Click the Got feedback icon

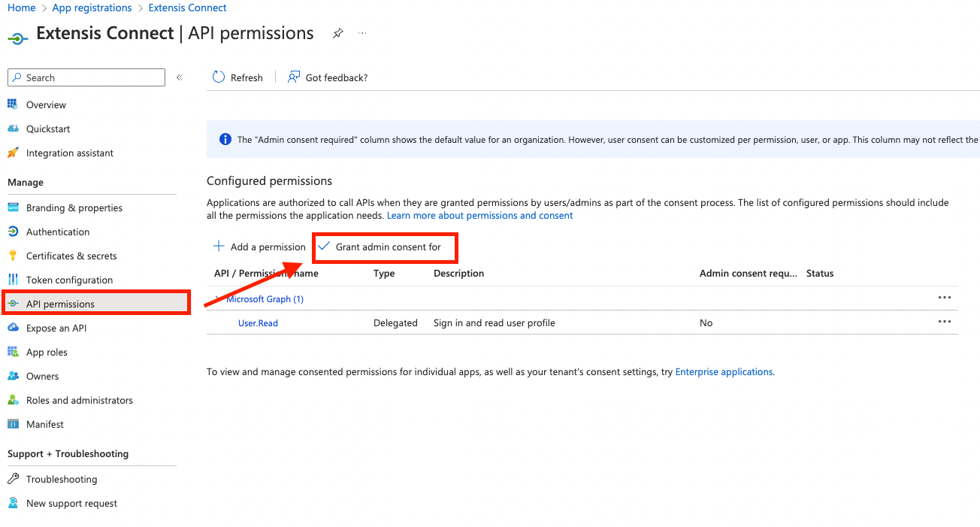tap(294, 77)
